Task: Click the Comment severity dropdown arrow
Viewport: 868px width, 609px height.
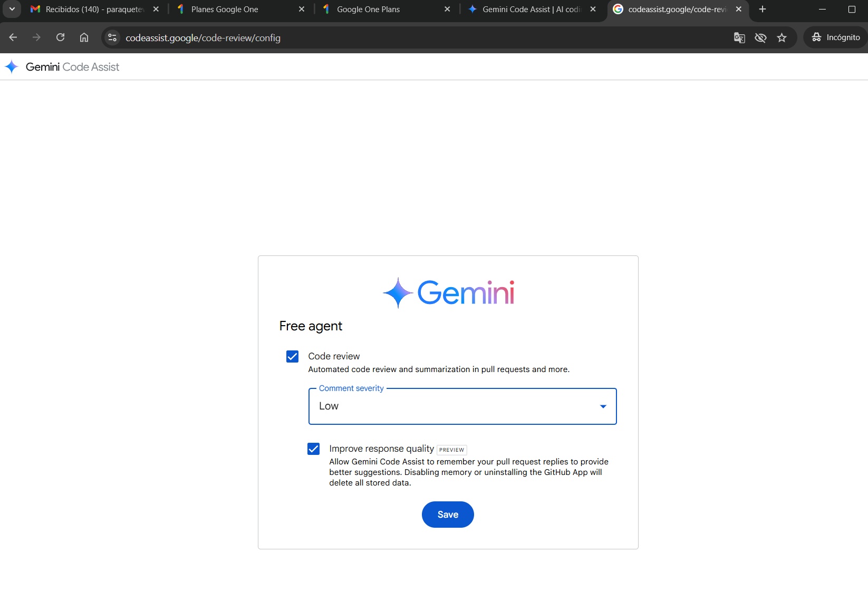Action: point(603,406)
